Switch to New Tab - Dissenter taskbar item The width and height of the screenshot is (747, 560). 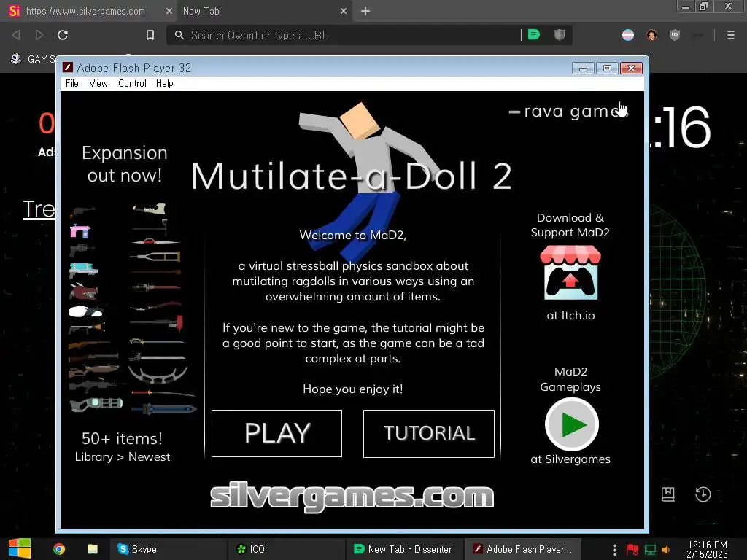tap(404, 549)
